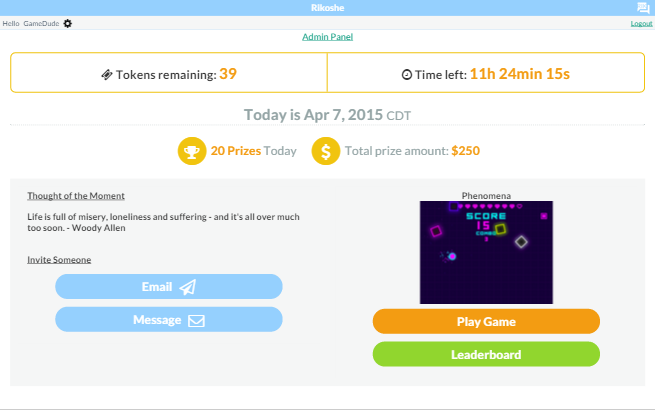Start the Play Game button

tap(486, 321)
